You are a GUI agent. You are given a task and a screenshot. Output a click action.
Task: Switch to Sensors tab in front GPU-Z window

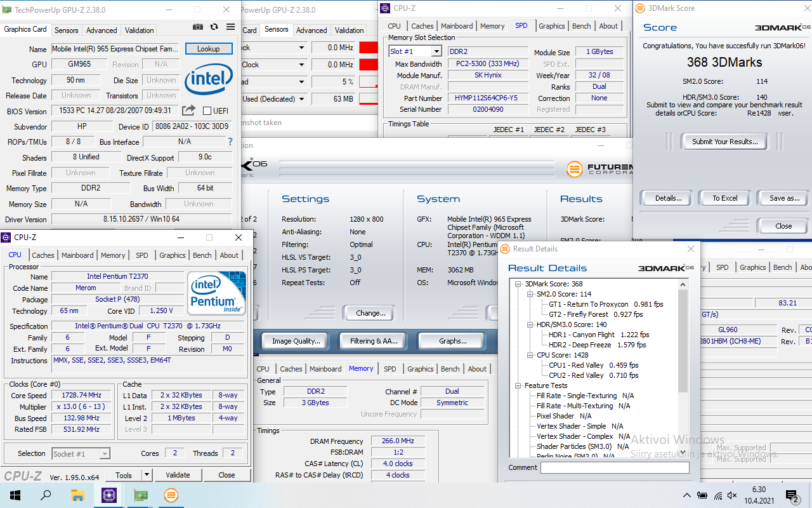[66, 30]
